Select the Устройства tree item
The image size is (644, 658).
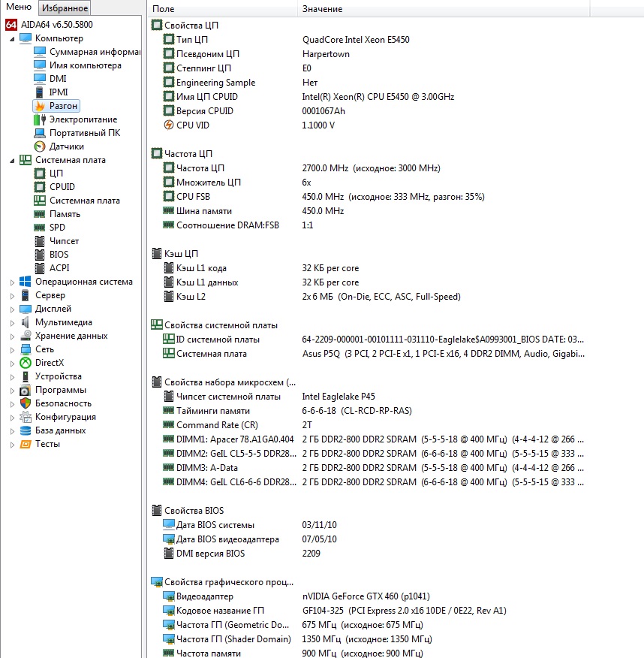coord(59,376)
